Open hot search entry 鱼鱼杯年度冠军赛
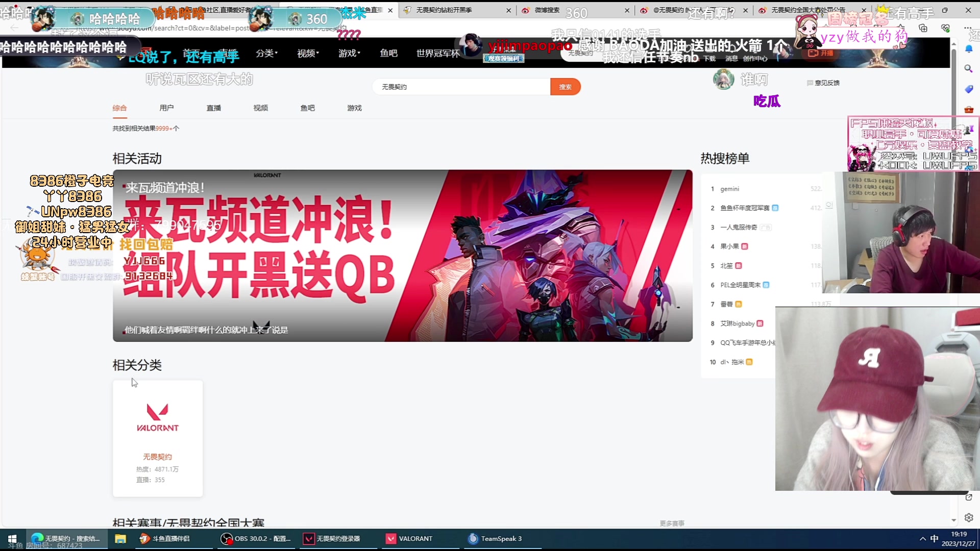This screenshot has height=551, width=980. click(x=745, y=208)
